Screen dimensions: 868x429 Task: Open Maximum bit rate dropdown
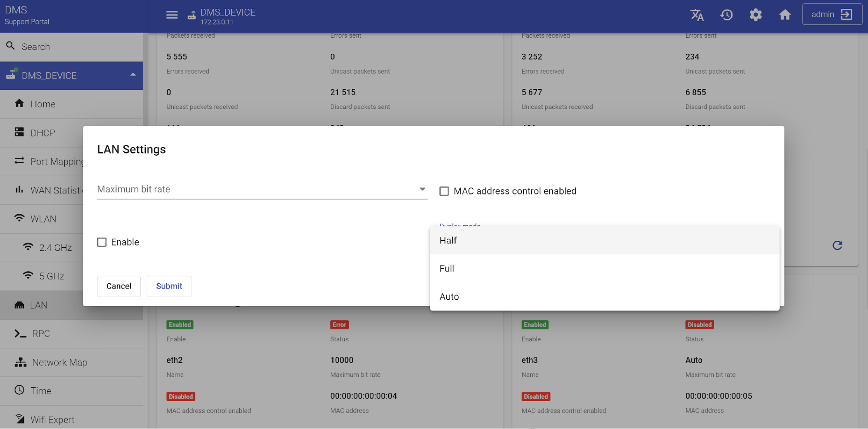pos(262,190)
